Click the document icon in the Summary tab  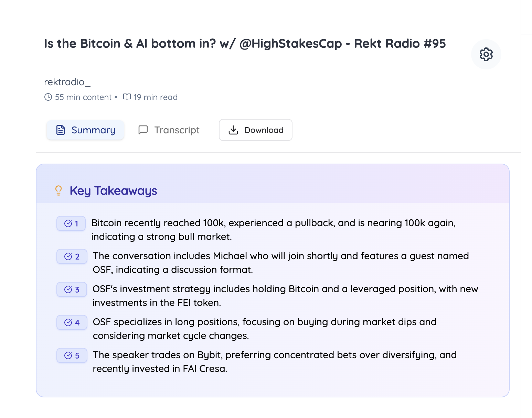click(x=61, y=130)
